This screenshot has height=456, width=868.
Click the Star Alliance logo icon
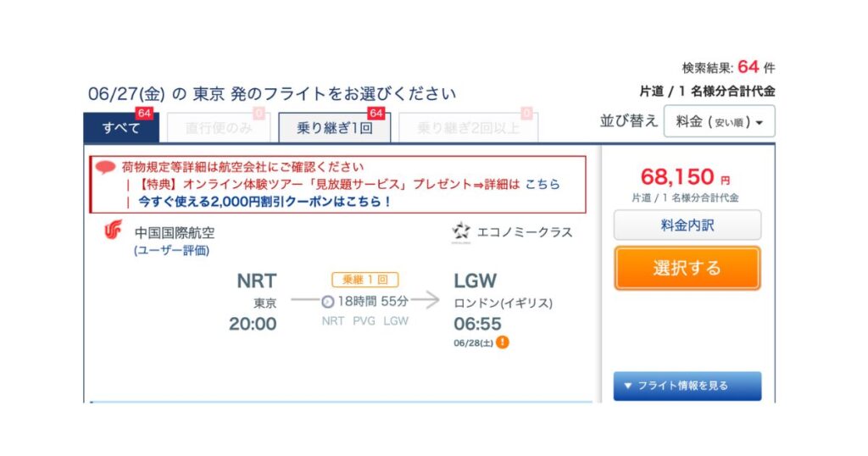[x=460, y=232]
